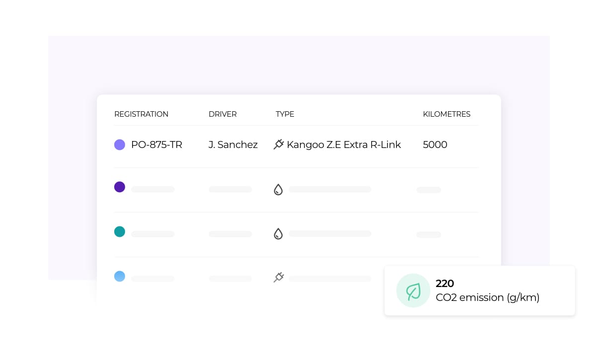Click the Type column header
Screen dimensions: 598x364
click(x=285, y=114)
